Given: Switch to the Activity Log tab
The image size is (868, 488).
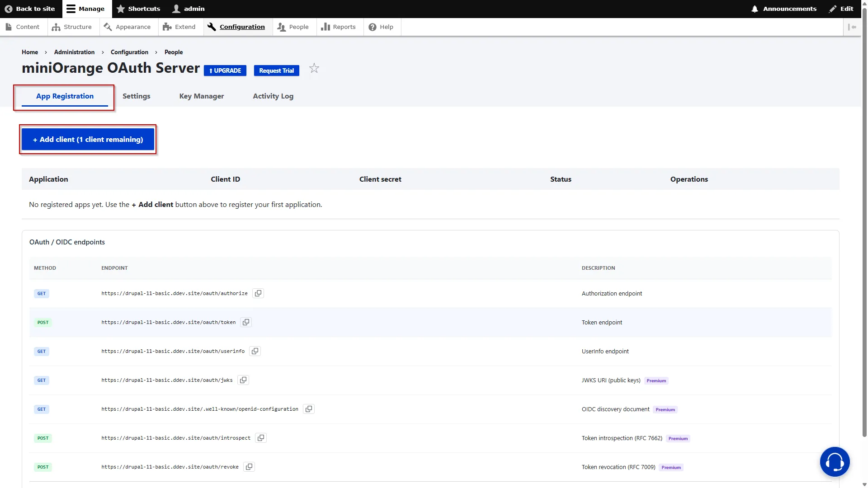Looking at the screenshot, I should [273, 96].
